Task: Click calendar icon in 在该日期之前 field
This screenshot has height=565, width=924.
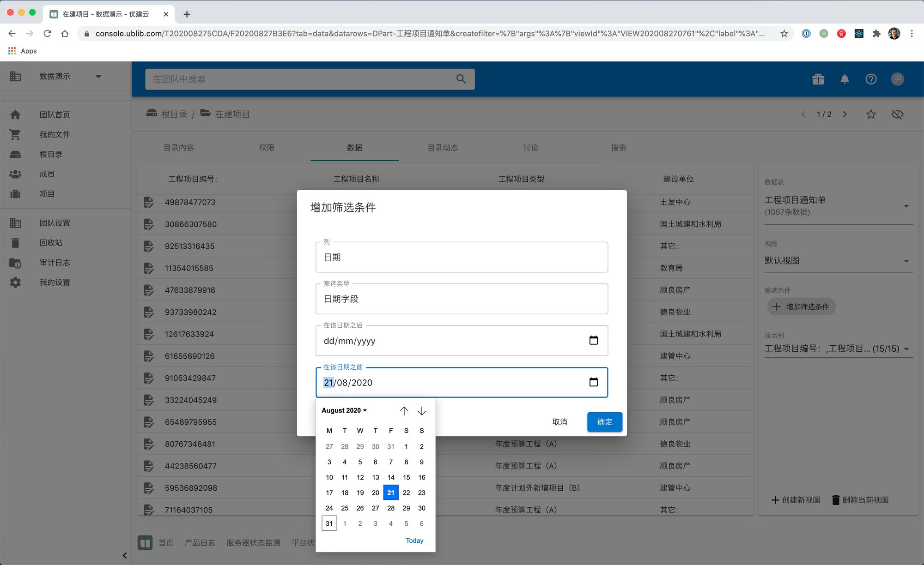Action: coord(593,382)
